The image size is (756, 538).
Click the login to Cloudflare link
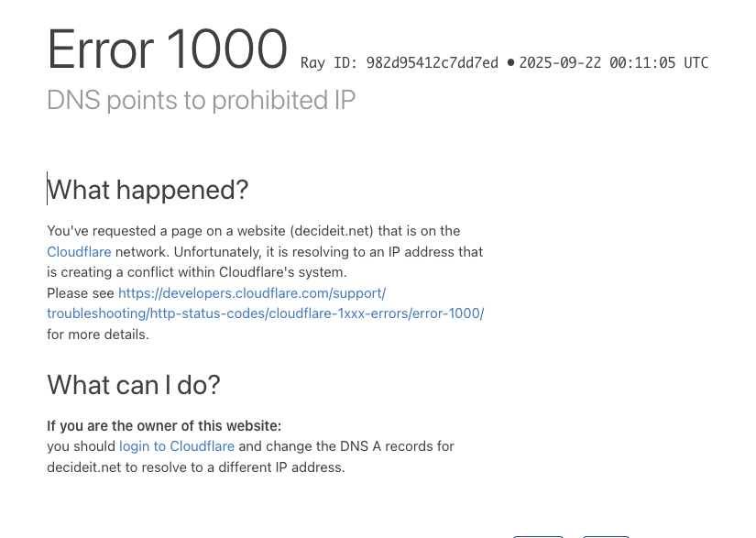(x=177, y=446)
